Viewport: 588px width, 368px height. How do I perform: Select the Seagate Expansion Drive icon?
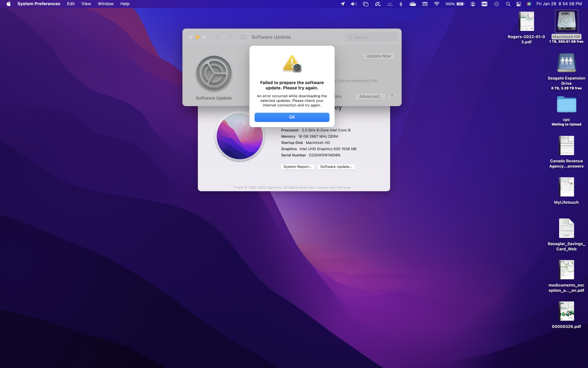click(566, 63)
